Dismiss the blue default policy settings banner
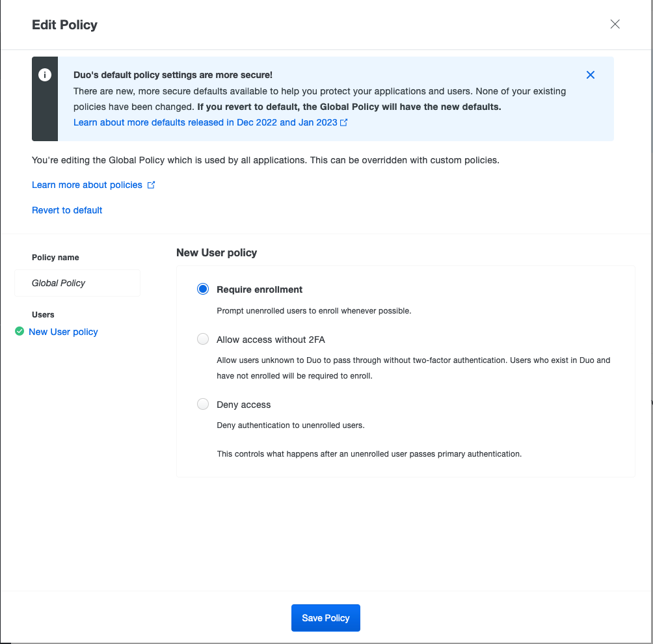Image resolution: width=653 pixels, height=644 pixels. click(590, 75)
